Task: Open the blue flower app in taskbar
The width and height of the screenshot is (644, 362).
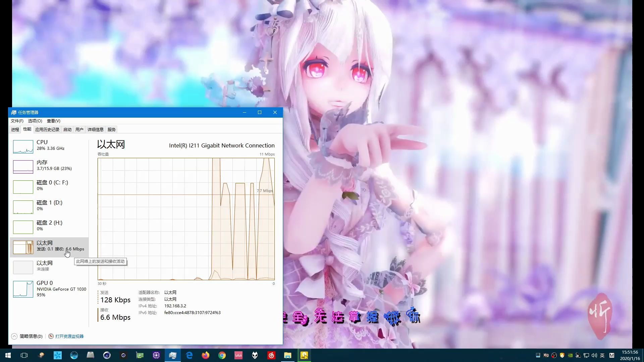Action: [58, 355]
